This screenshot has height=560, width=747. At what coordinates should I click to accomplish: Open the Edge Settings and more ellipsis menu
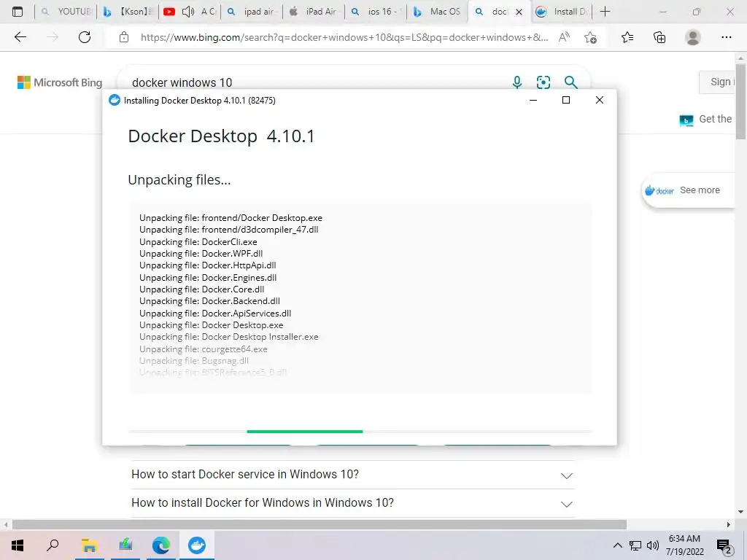(x=726, y=37)
